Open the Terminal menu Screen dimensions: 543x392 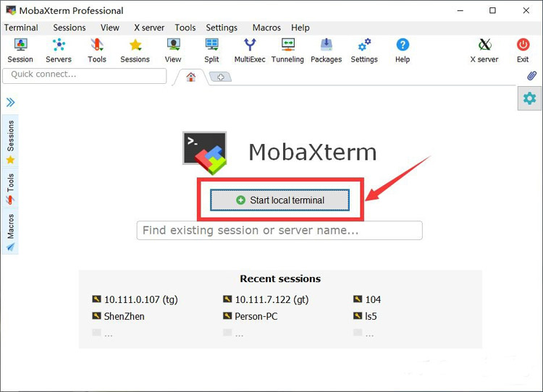[21, 27]
